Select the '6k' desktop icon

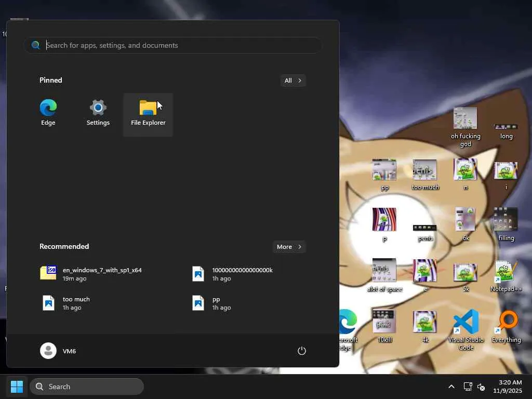pyautogui.click(x=465, y=225)
